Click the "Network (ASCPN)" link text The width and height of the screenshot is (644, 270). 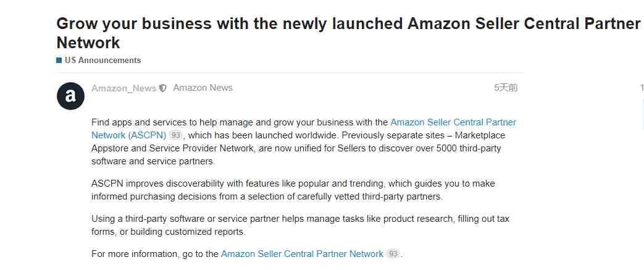[128, 135]
